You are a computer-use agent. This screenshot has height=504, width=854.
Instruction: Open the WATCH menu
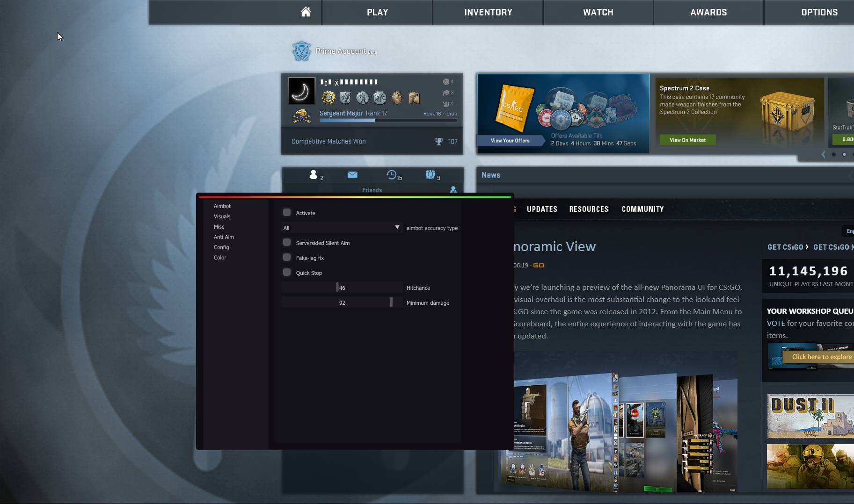click(598, 12)
